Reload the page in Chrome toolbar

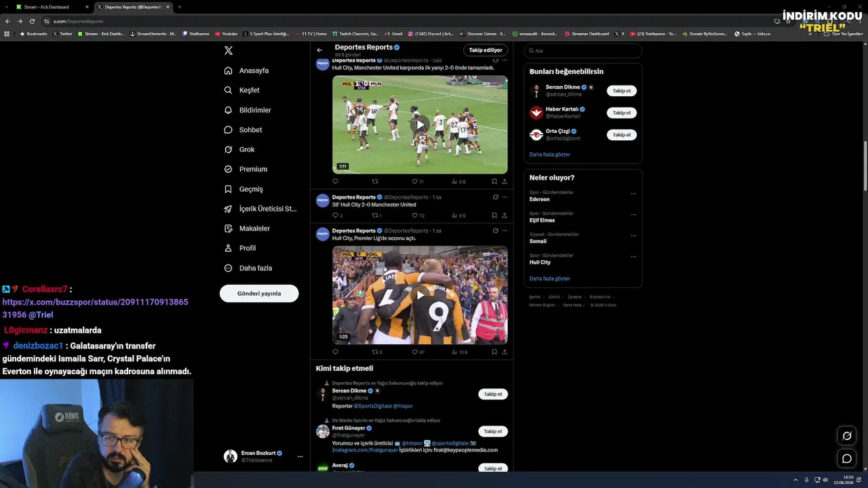[31, 21]
